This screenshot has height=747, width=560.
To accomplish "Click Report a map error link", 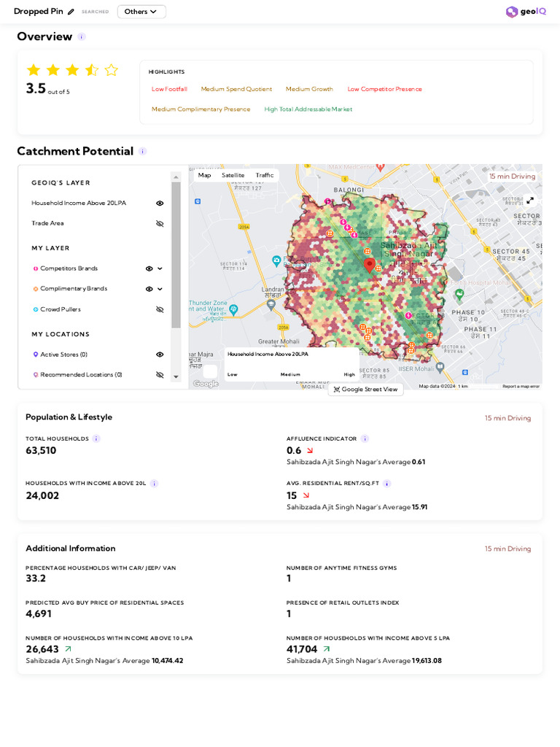I will [521, 387].
